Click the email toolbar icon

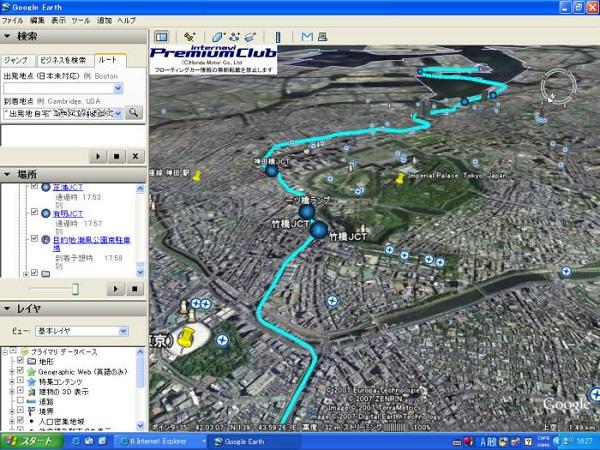coord(305,37)
